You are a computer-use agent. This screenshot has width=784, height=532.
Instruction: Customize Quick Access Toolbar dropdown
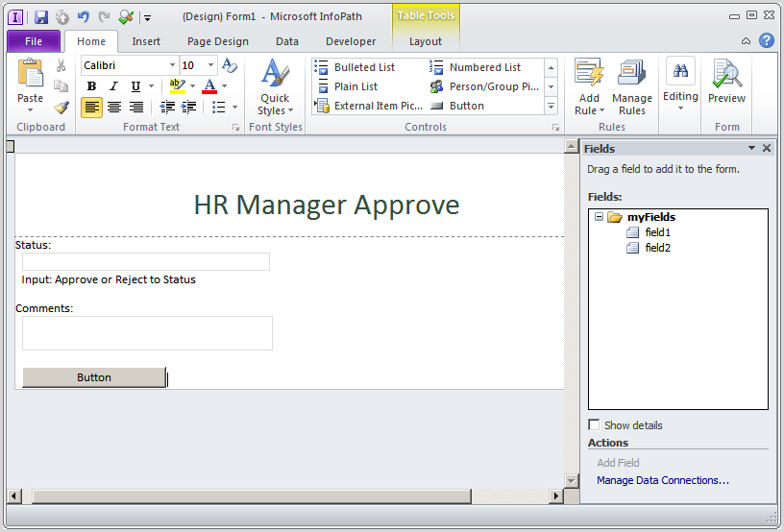148,18
